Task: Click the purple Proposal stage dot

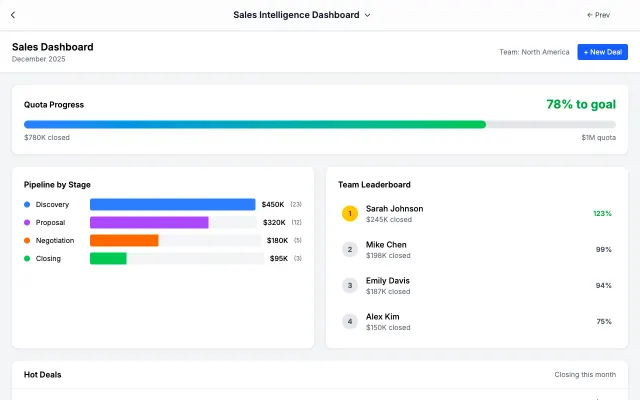Action: coord(27,222)
